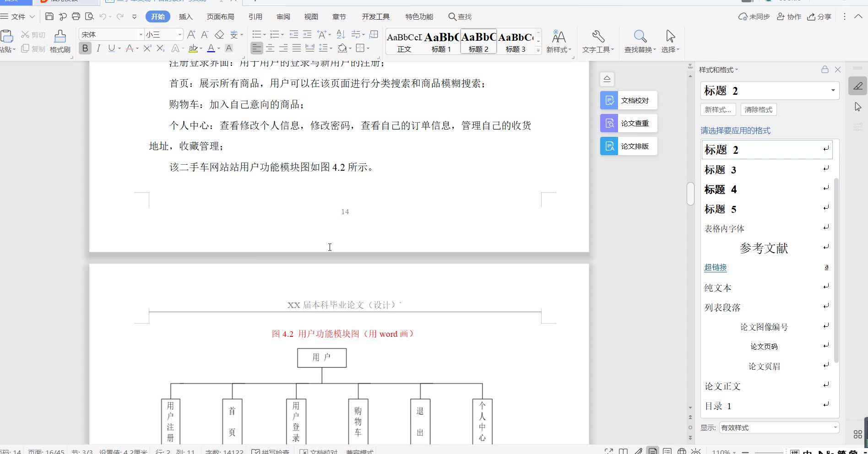Viewport: 868px width, 454px height.
Task: Toggle 文档校对 in the status bar
Action: pyautogui.click(x=319, y=452)
